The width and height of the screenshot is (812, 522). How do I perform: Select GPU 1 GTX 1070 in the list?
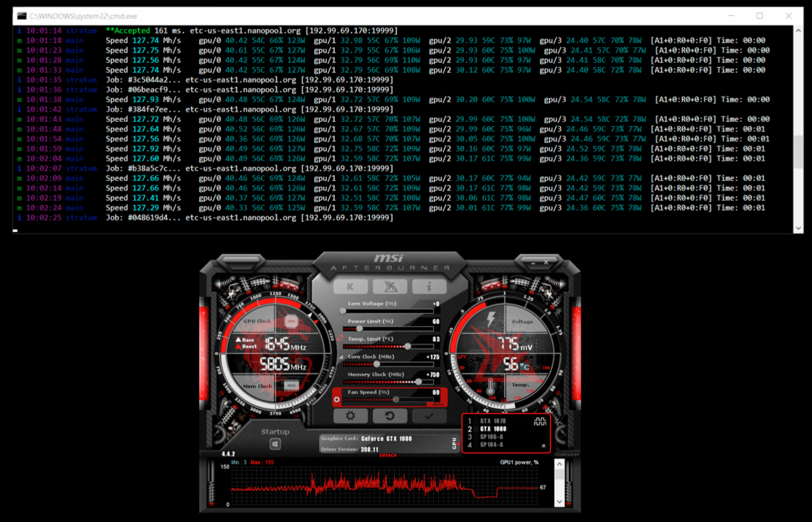click(x=492, y=421)
